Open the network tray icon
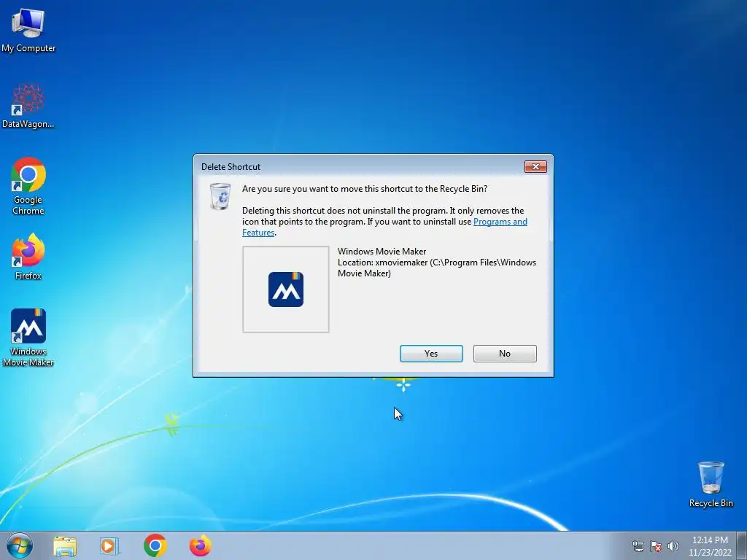Viewport: 747px width, 560px height. [x=638, y=546]
